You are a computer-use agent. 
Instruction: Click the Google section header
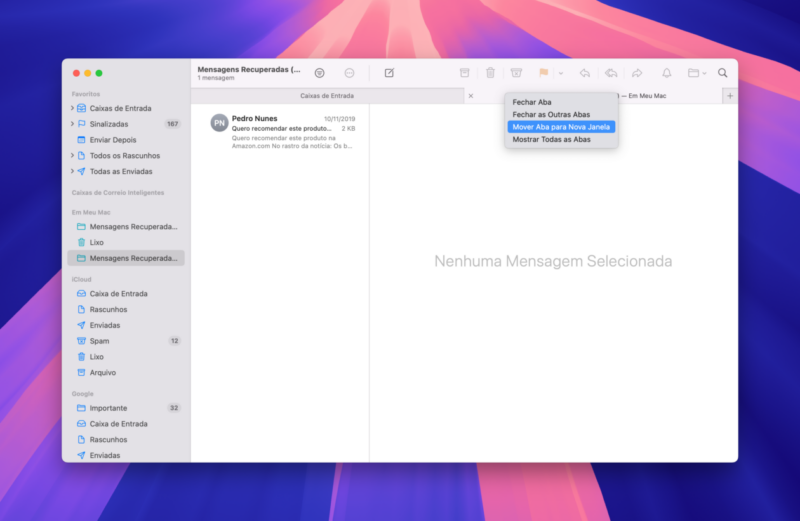click(83, 393)
